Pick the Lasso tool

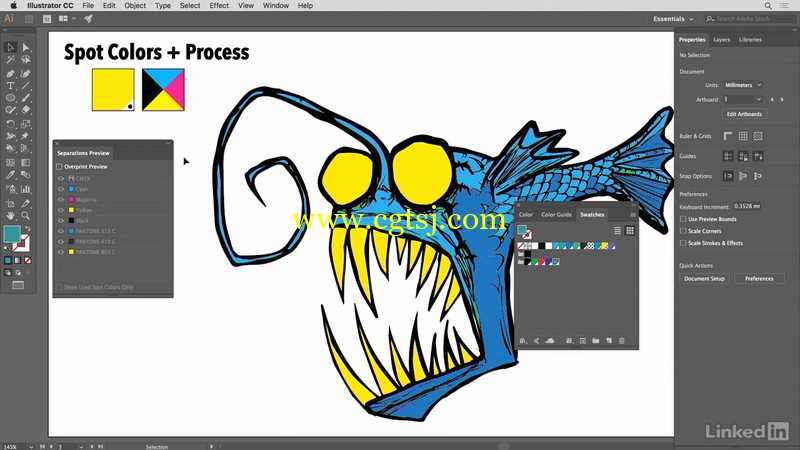(x=26, y=60)
